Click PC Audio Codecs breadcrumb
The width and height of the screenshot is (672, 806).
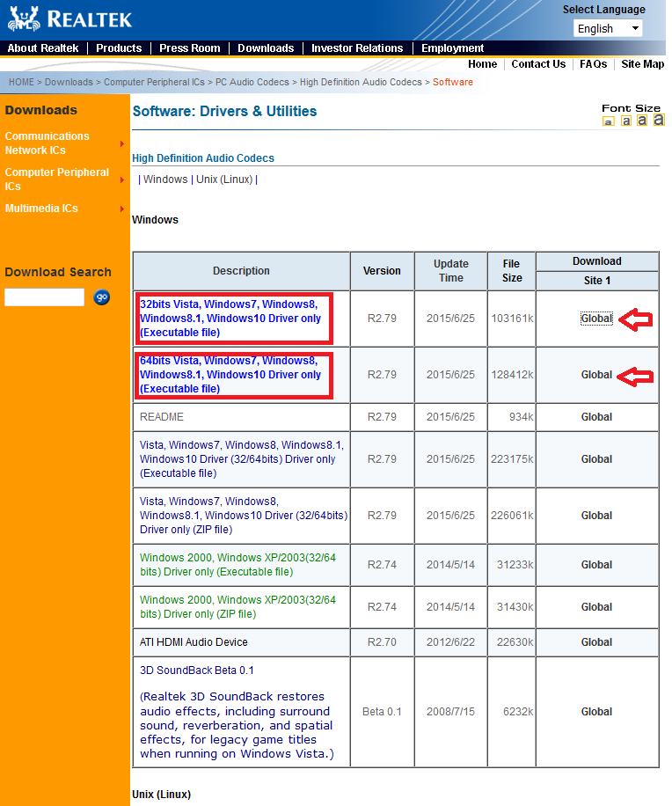pyautogui.click(x=252, y=82)
